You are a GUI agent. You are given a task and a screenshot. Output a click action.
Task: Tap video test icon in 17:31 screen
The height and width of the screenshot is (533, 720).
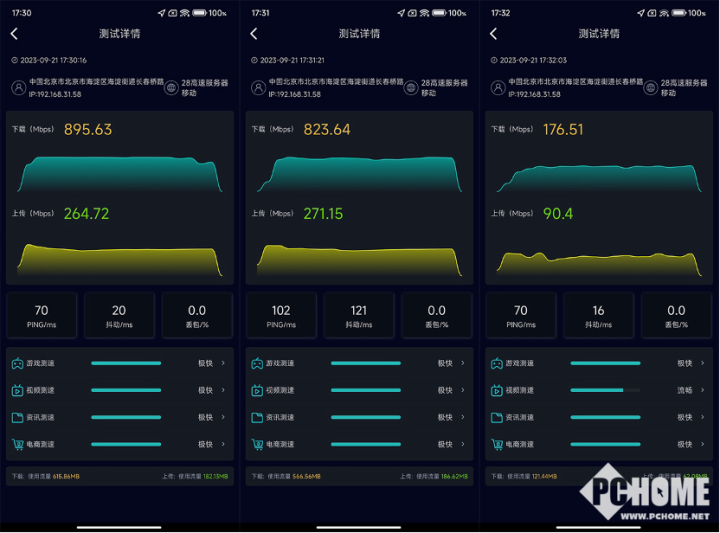257,391
